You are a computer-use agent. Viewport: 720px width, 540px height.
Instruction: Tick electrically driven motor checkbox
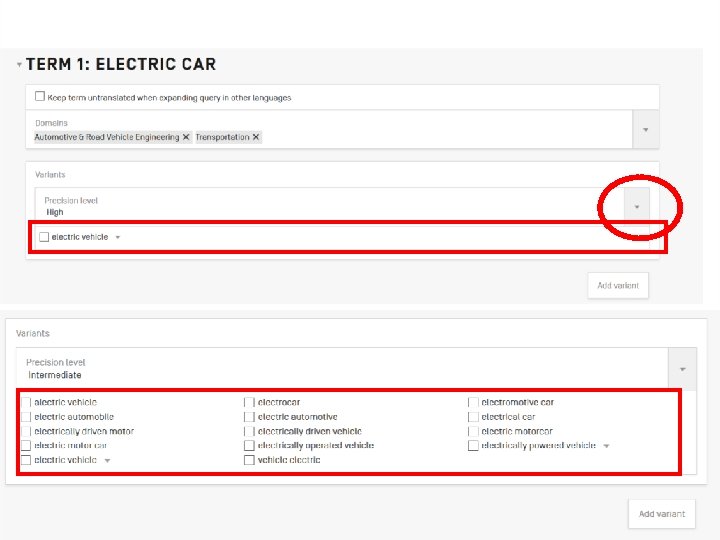point(25,431)
